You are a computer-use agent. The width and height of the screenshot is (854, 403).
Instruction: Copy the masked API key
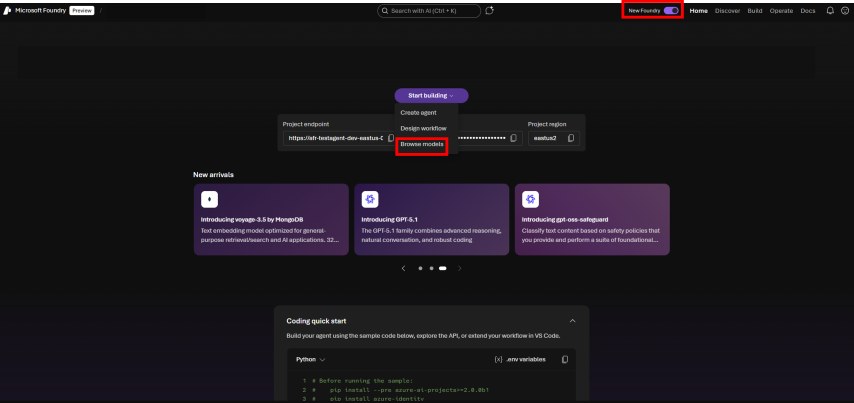coord(513,138)
